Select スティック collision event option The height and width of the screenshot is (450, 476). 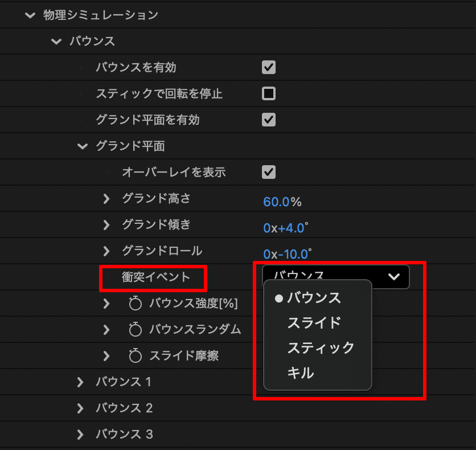click(x=322, y=348)
